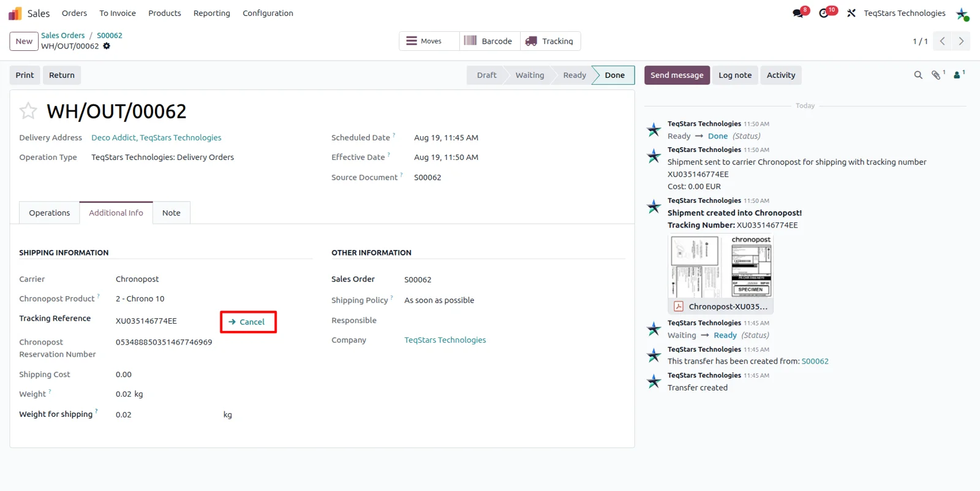Screen dimensions: 980x491
Task: Show the followers icon
Action: (x=957, y=75)
